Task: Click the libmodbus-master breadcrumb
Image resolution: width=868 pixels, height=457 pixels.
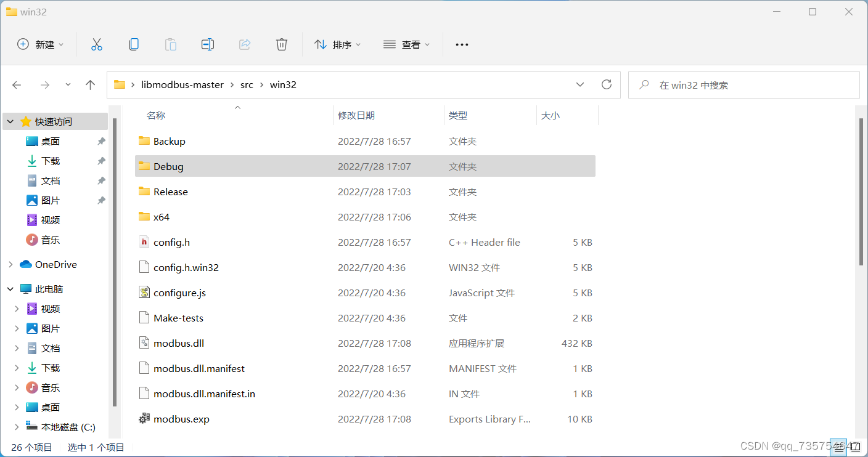Action: 182,84
